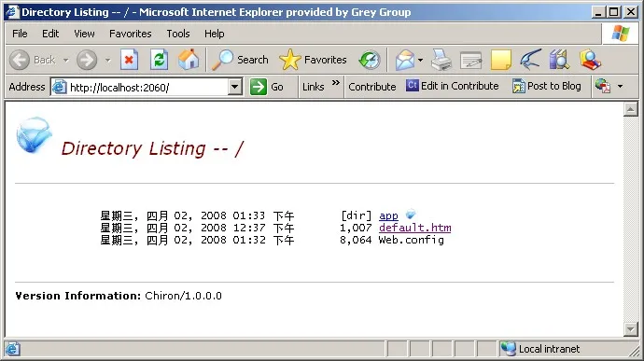Go back with the Back arrow button
Image resolution: width=644 pixels, height=361 pixels.
(x=20, y=60)
